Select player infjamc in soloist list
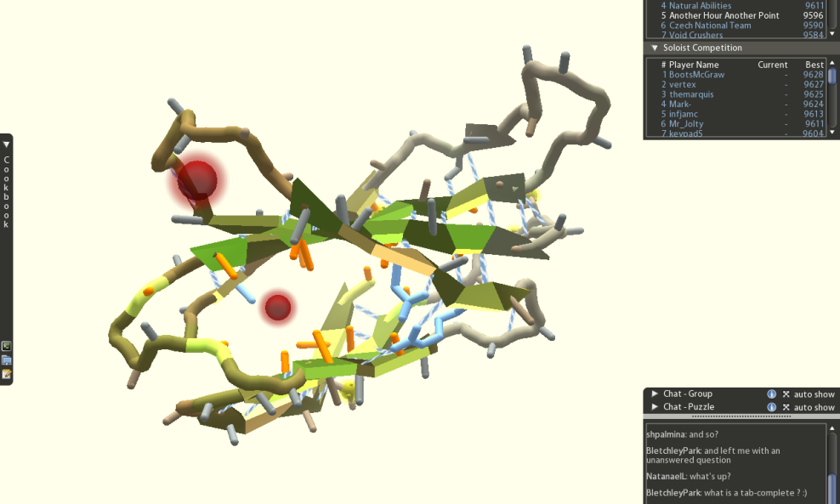 coord(683,114)
